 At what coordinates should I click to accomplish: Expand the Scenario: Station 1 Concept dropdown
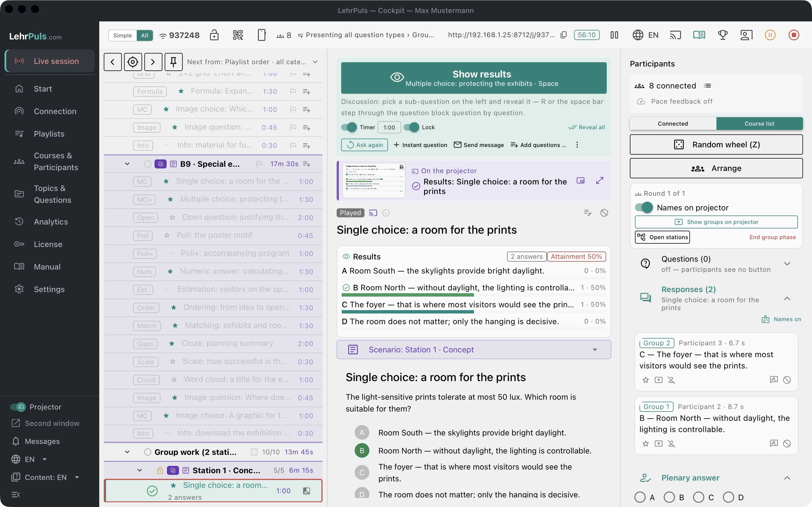[474, 350]
